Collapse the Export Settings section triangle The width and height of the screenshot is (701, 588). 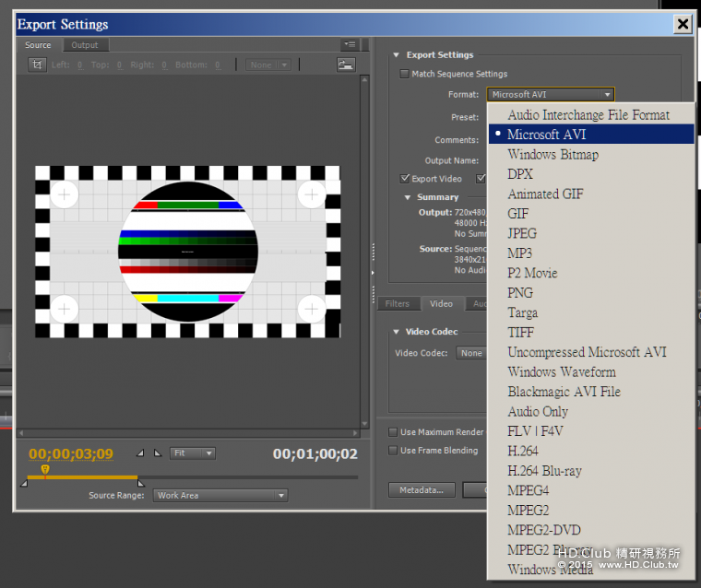(397, 55)
